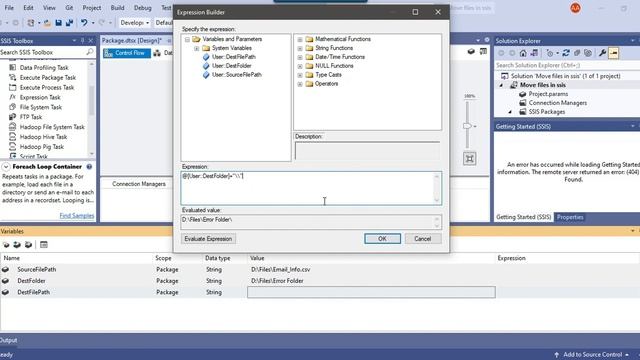Open the Develop configuration dropdown

135,23
